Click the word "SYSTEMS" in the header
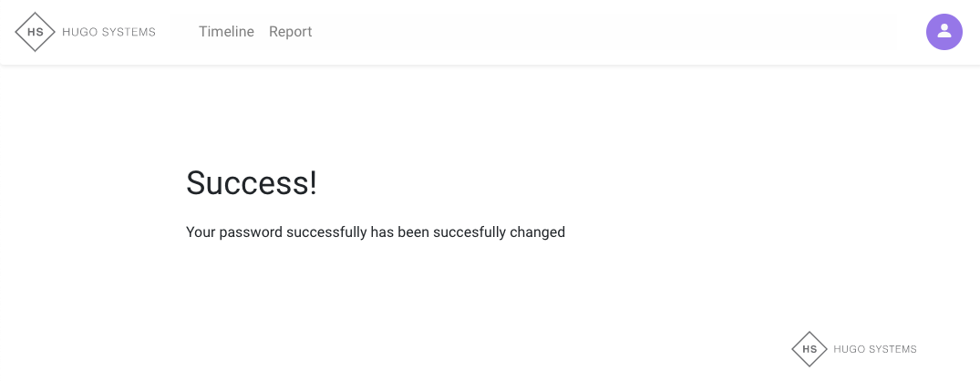The height and width of the screenshot is (381, 980). 127,32
